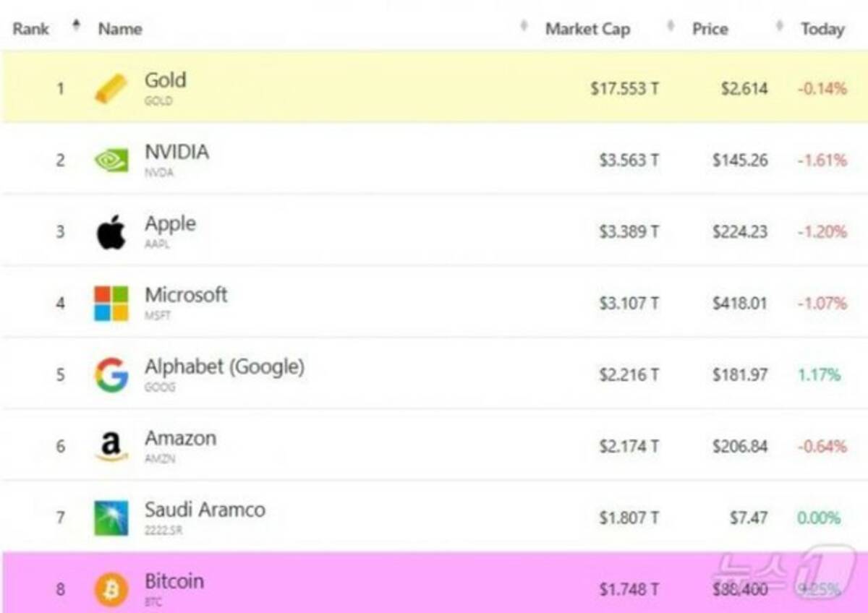Select the Name column header

pos(119,29)
